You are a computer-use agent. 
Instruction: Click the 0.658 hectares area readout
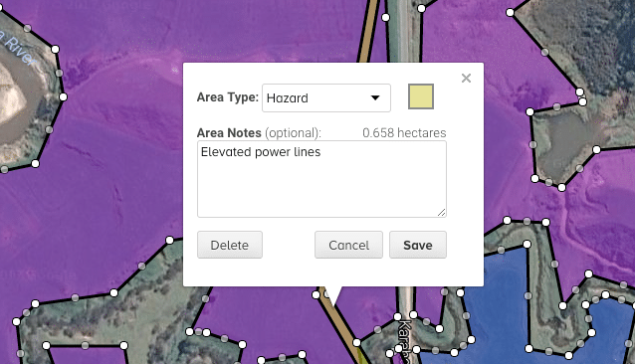[x=404, y=132]
